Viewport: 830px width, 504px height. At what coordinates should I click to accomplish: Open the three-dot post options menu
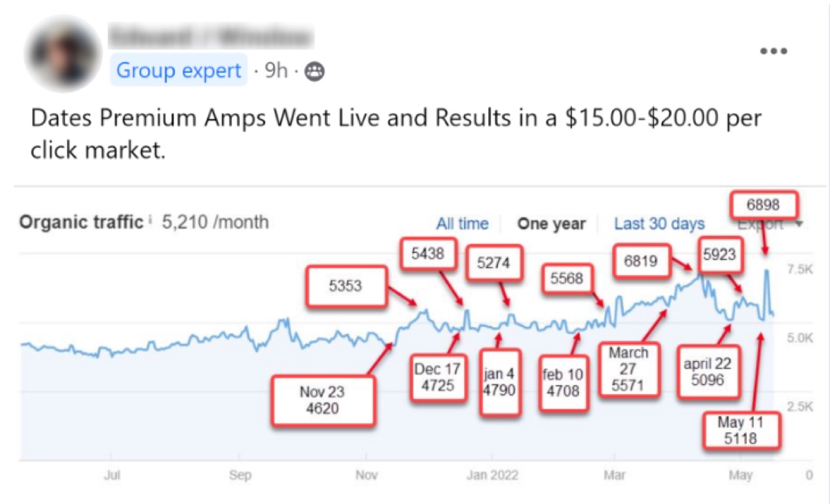coord(773,51)
